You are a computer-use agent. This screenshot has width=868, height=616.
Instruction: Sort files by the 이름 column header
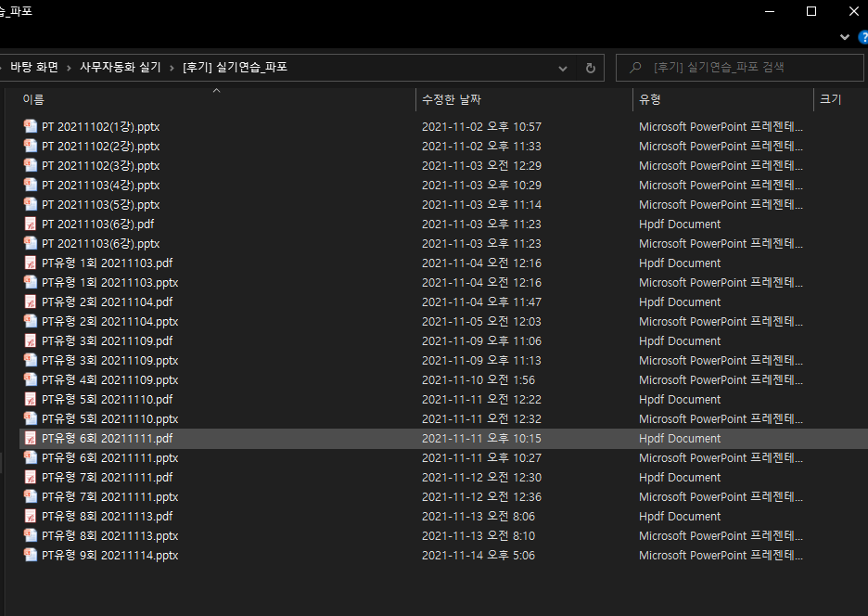(x=33, y=99)
